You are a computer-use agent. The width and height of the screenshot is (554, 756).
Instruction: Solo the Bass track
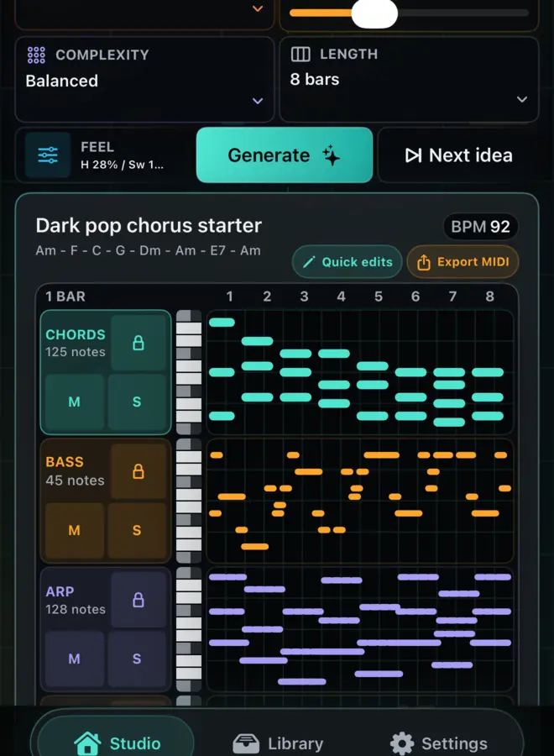137,530
